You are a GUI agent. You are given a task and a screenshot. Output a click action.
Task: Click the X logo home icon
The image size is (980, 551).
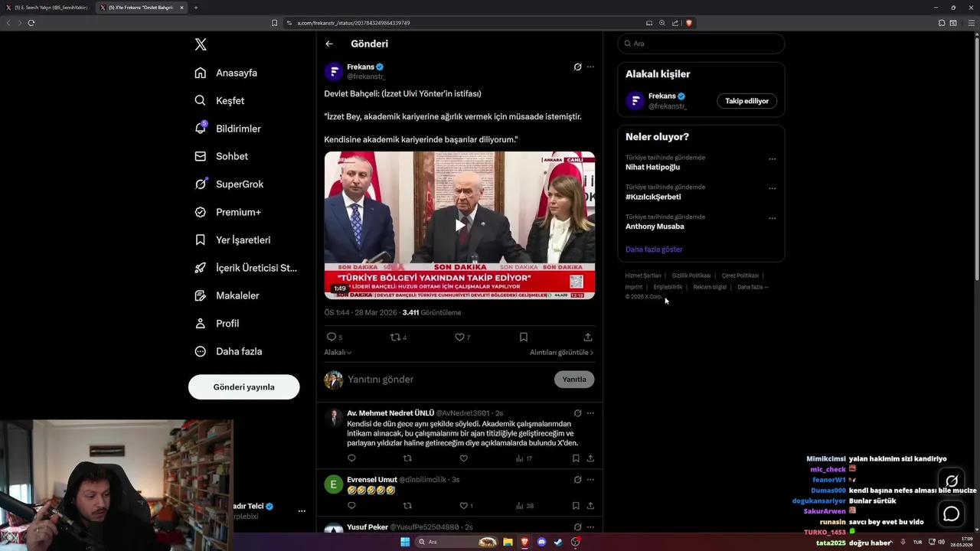click(201, 44)
